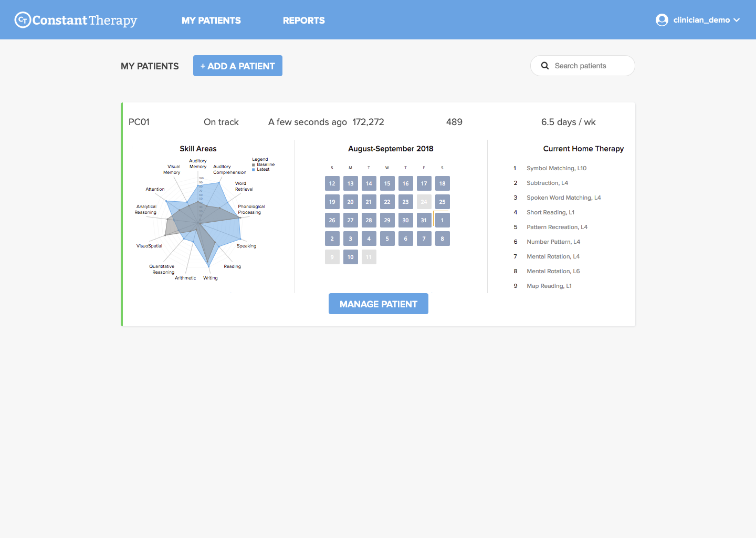Image resolution: width=756 pixels, height=538 pixels.
Task: Click the Baseline legend gray swatch
Action: click(254, 164)
